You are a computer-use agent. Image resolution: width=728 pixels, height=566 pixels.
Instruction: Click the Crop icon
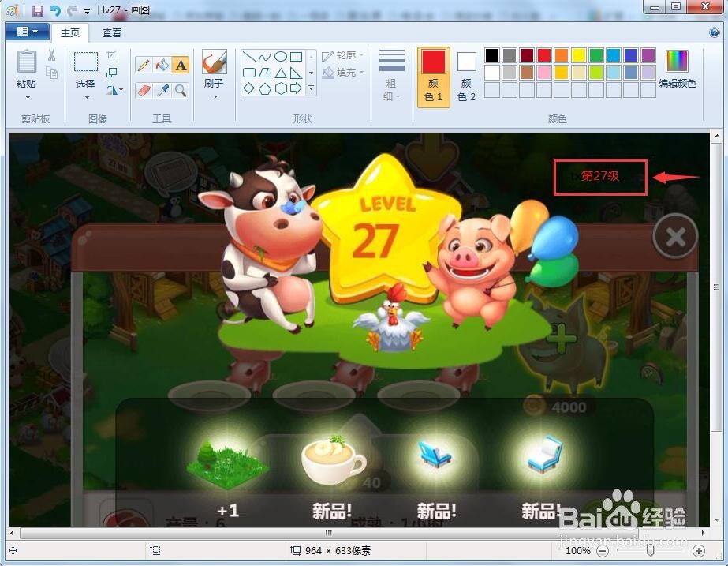click(111, 55)
